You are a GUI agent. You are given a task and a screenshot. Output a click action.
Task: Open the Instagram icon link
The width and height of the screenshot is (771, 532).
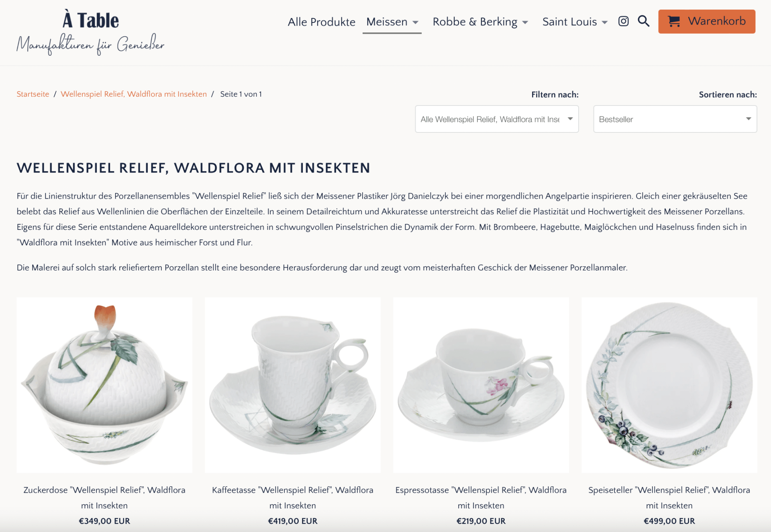(623, 21)
